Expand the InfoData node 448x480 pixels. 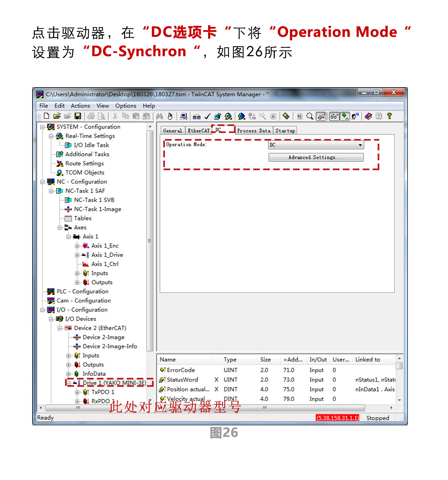click(x=68, y=374)
